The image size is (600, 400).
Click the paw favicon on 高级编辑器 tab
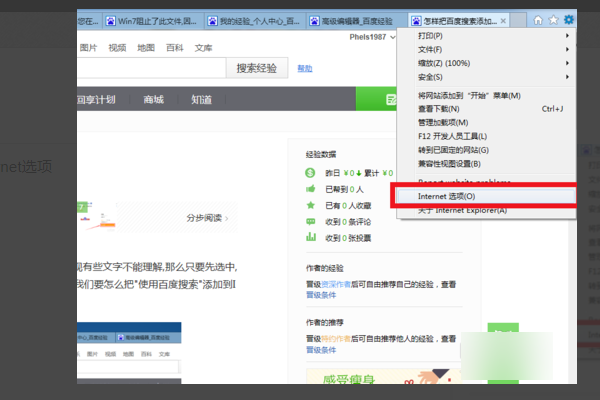click(x=314, y=21)
